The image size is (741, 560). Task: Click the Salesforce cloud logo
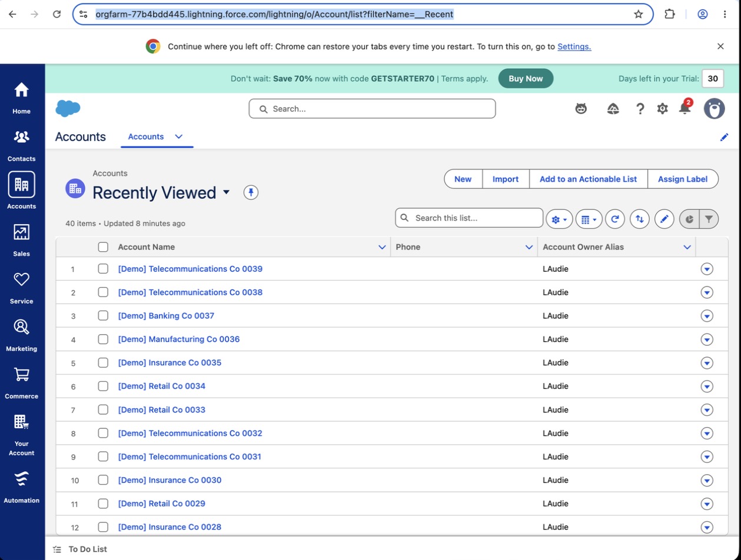pyautogui.click(x=68, y=108)
